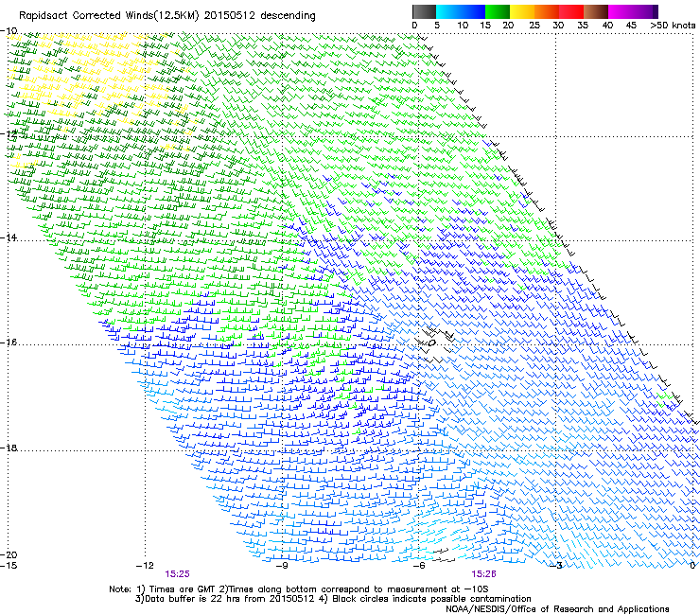The width and height of the screenshot is (700, 615).
Task: Click the orange 25-30 knots legend swatch
Action: [547, 11]
